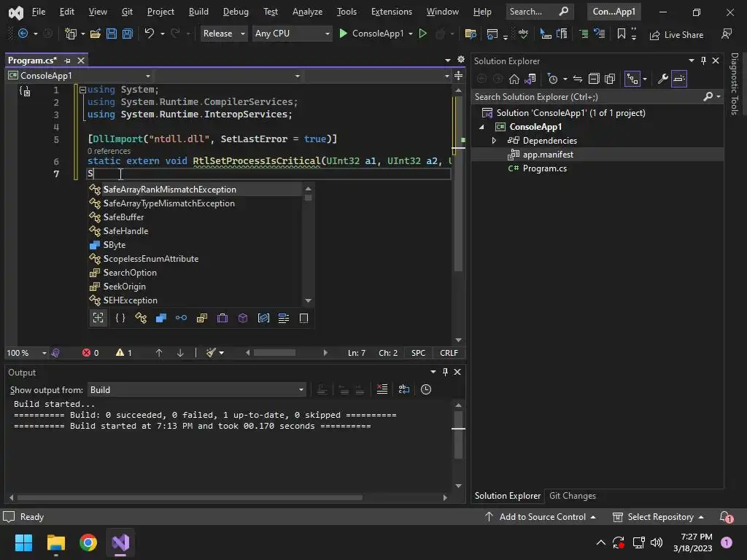The width and height of the screenshot is (747, 560).
Task: Click the Undo arrow icon
Action: (x=150, y=34)
